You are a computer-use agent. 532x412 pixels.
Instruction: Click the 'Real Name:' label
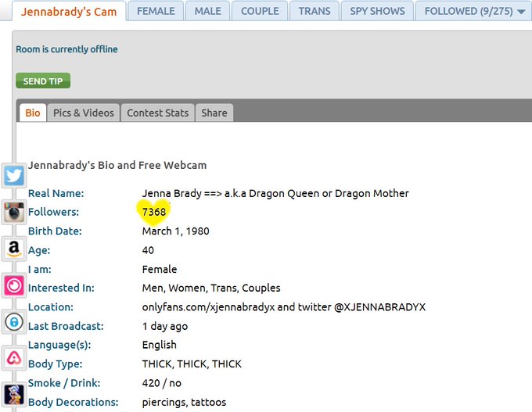(56, 193)
